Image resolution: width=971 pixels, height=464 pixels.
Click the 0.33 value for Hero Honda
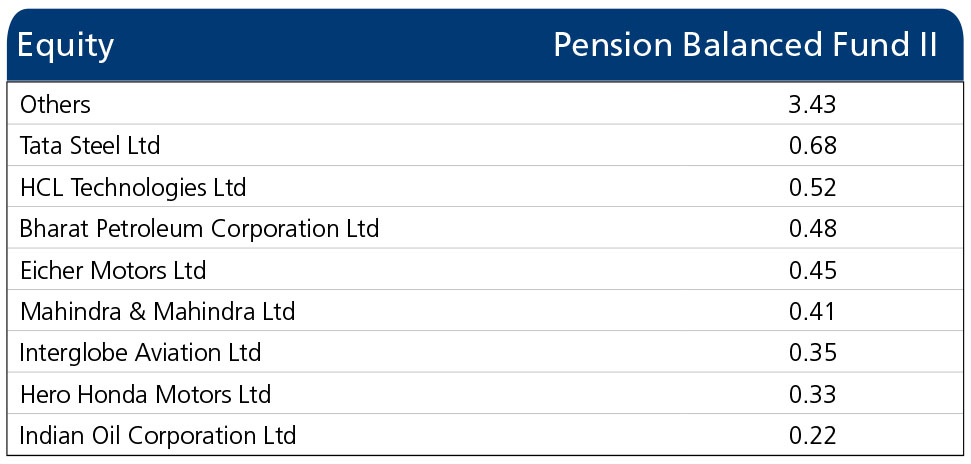(x=812, y=394)
